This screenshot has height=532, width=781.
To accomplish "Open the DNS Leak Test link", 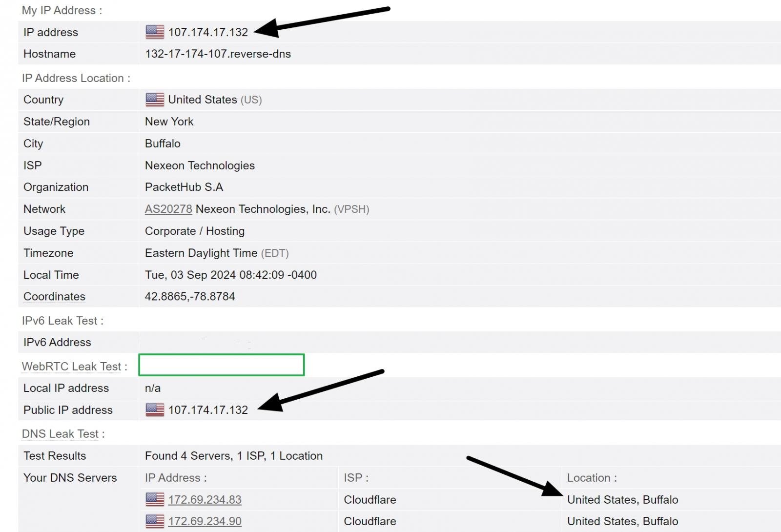I will coord(60,433).
